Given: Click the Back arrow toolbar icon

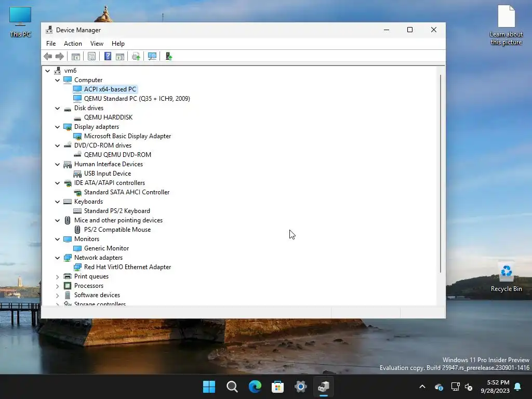Looking at the screenshot, I should (48, 56).
